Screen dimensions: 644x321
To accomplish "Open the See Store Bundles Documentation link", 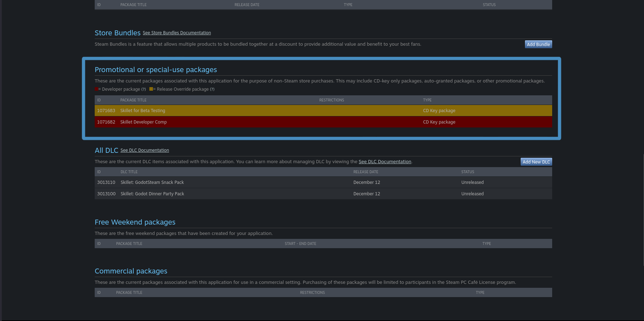I will 177,33.
